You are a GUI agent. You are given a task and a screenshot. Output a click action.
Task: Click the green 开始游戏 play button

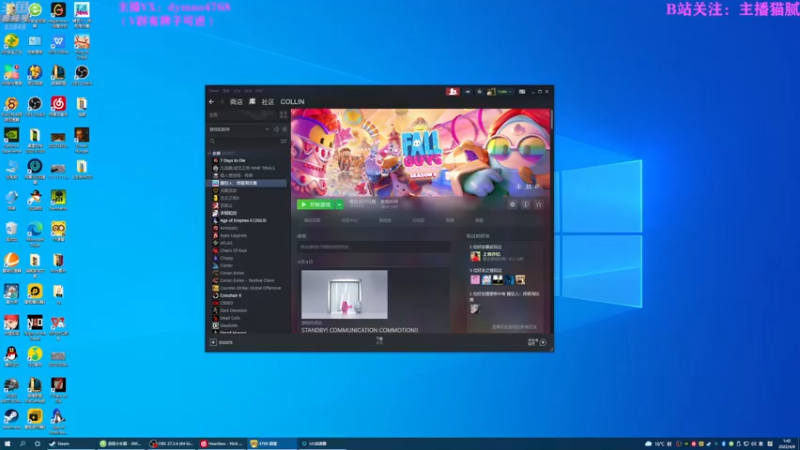[x=316, y=205]
